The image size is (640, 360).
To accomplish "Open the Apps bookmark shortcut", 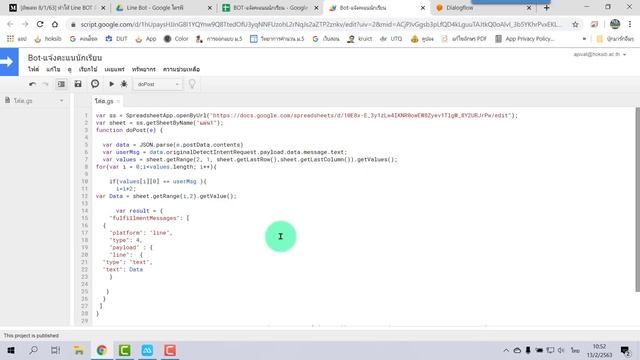I will (x=16, y=39).
